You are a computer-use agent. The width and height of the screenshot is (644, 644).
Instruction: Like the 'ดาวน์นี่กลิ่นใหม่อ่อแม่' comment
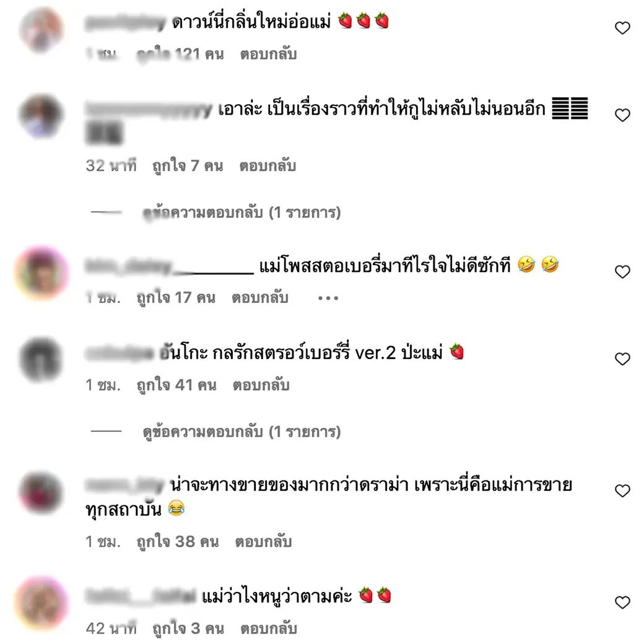622,28
